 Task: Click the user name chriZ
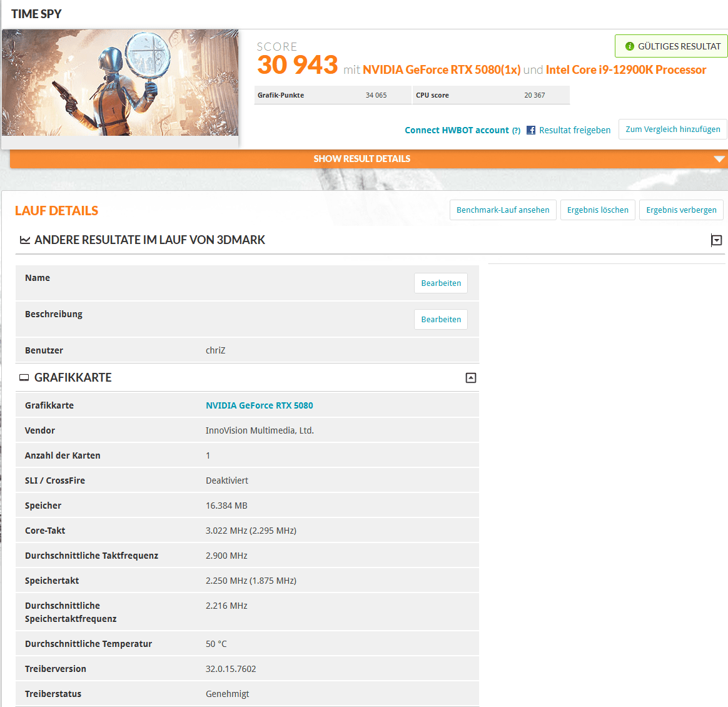(215, 350)
